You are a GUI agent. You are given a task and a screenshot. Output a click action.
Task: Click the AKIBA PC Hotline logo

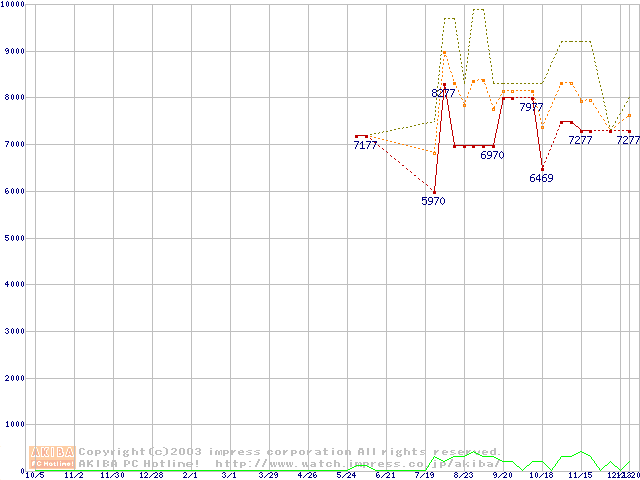coord(53,457)
